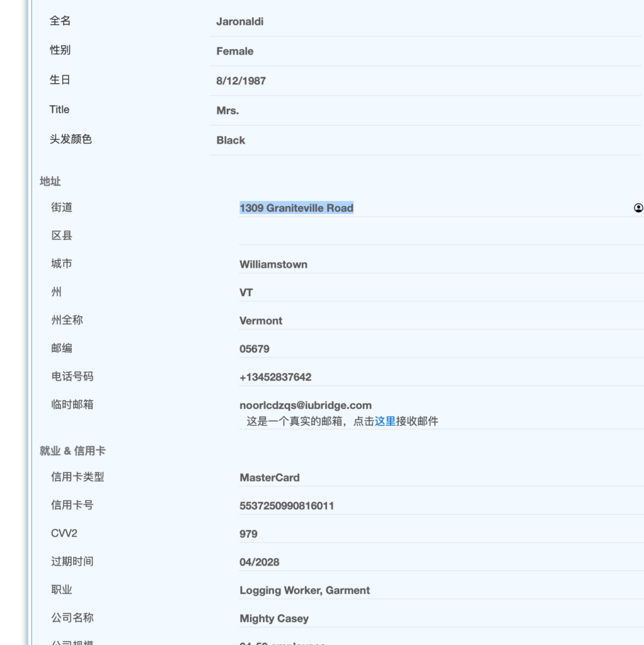This screenshot has height=645, width=644.
Task: Click the MasterCard credit card type
Action: pyautogui.click(x=269, y=477)
